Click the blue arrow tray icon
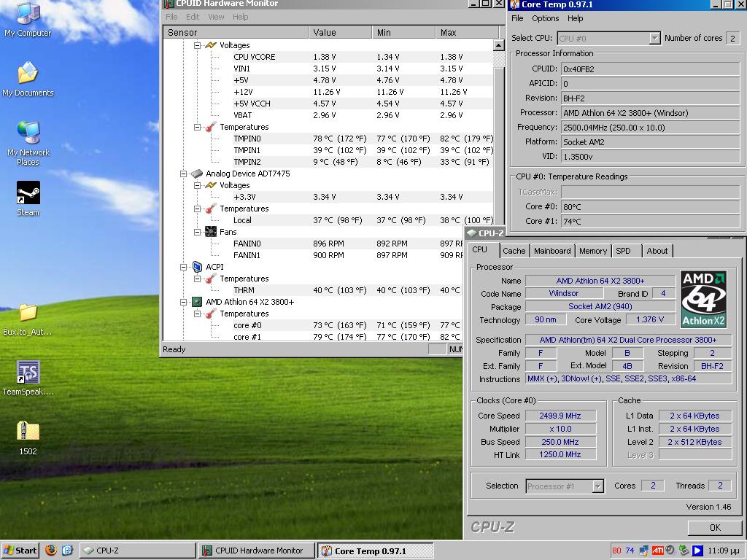 [697, 551]
